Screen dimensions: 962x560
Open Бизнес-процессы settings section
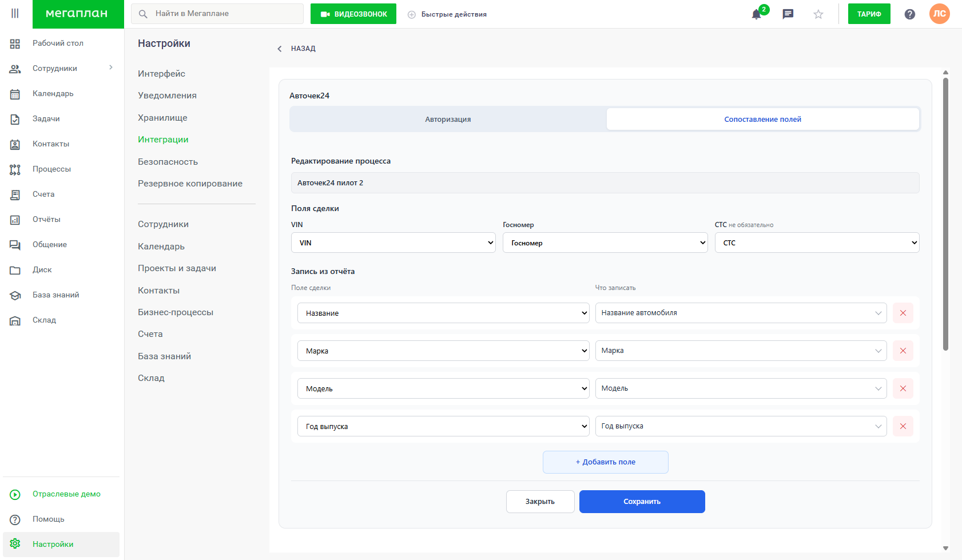tap(176, 312)
